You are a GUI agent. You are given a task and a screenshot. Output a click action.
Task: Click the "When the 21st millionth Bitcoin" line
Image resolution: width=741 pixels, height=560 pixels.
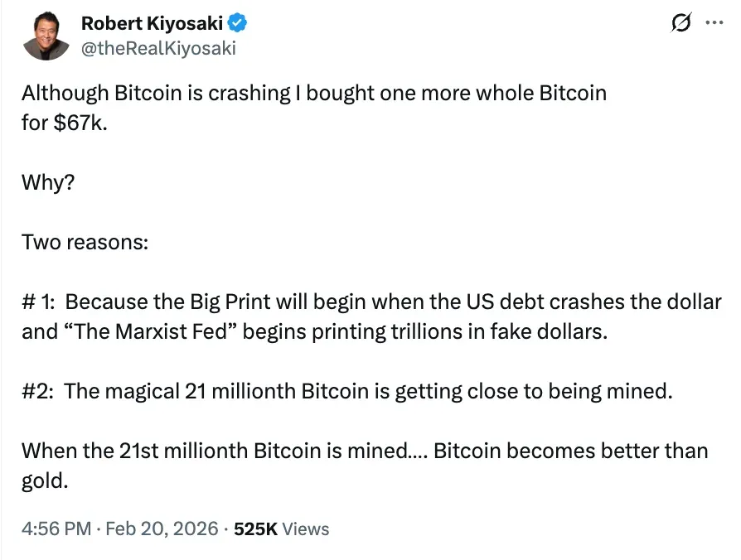217,451
